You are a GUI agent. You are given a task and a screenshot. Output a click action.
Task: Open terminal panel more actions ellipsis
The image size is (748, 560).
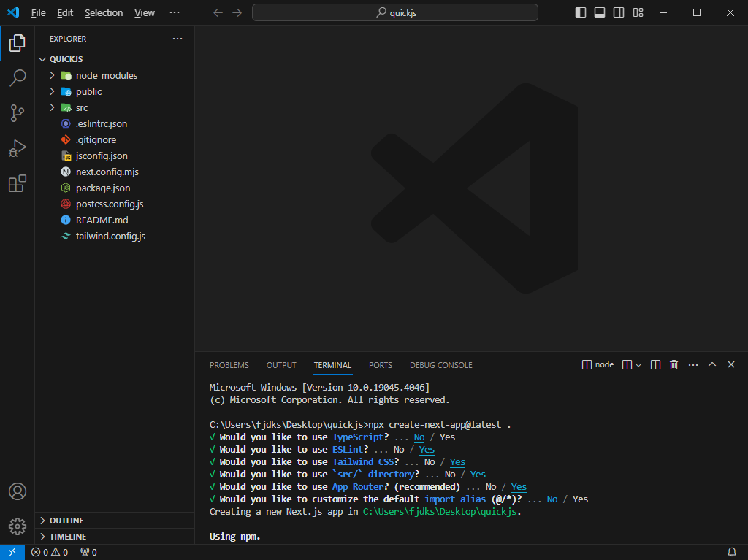[x=693, y=365]
